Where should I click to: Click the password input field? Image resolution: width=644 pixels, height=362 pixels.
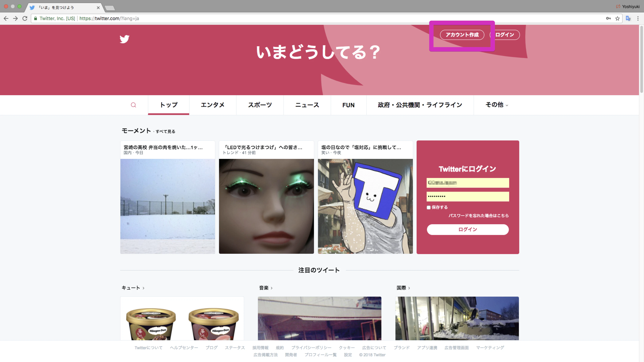tap(468, 196)
